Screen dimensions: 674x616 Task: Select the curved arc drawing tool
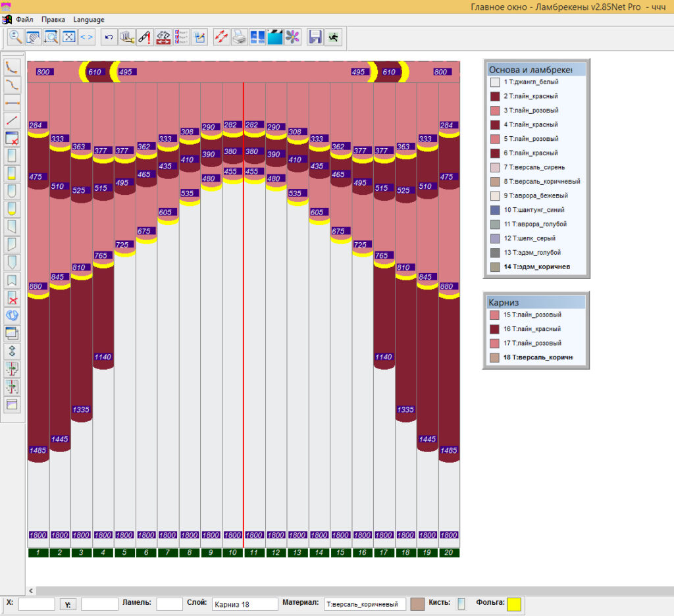[12, 68]
